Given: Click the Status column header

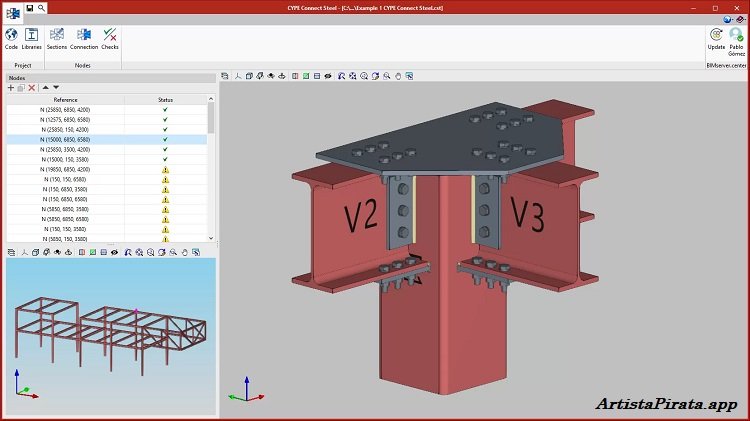Looking at the screenshot, I should click(x=165, y=100).
